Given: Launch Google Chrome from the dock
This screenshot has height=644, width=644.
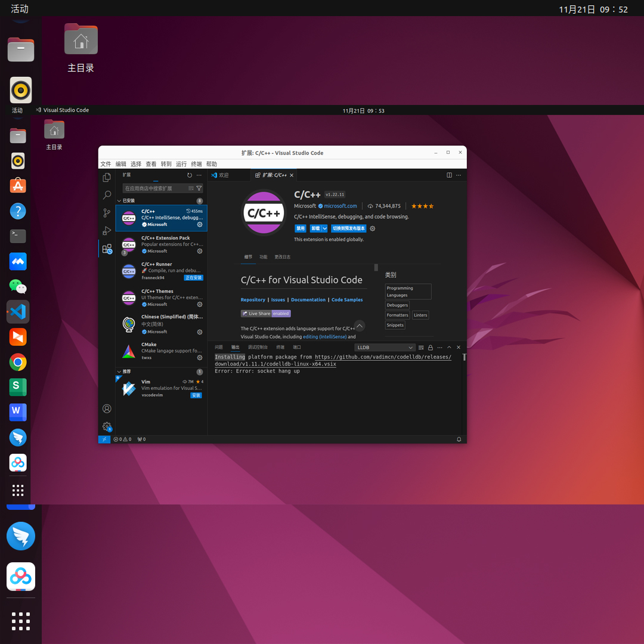Looking at the screenshot, I should tap(18, 362).
